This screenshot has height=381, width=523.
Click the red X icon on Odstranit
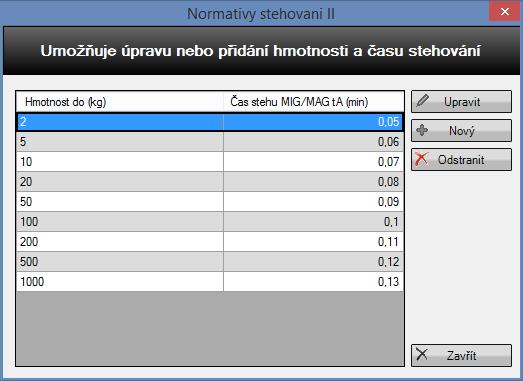(x=422, y=159)
